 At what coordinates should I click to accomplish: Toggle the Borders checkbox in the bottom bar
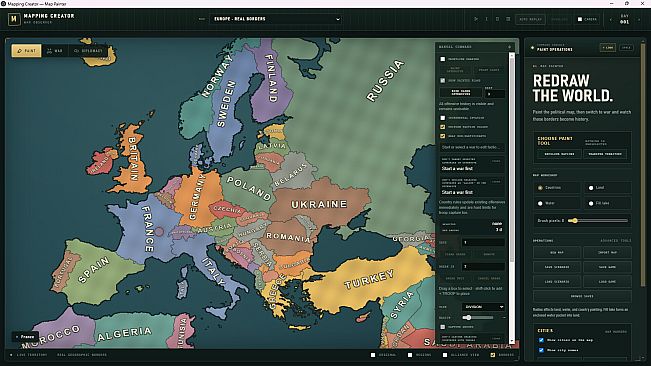[492, 355]
